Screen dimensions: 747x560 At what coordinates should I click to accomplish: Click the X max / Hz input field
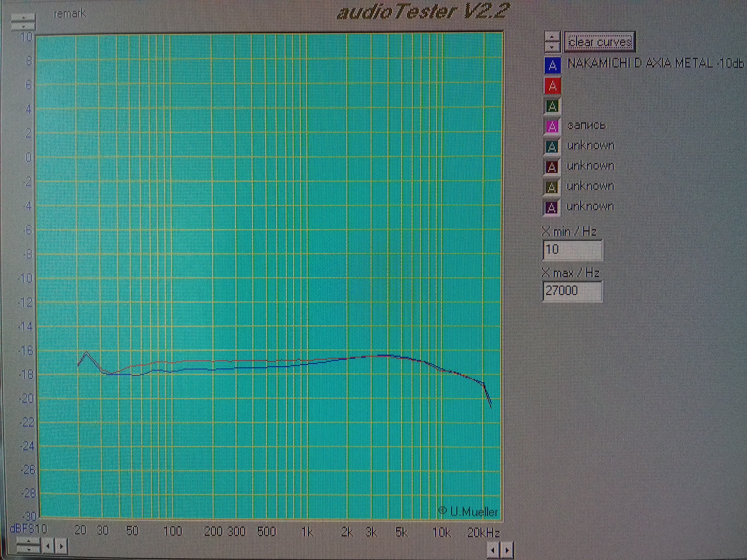coord(572,291)
